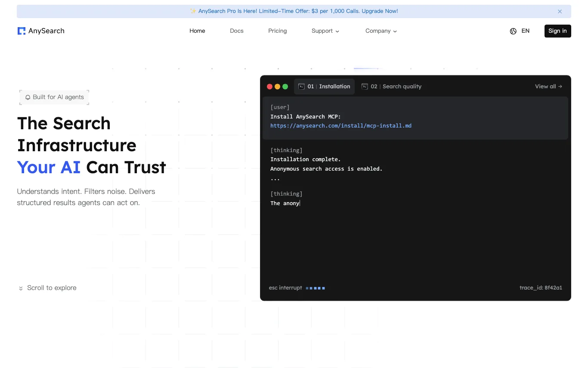Click the yellow window dot in terminal
Viewport: 588px width, 368px height.
click(278, 87)
